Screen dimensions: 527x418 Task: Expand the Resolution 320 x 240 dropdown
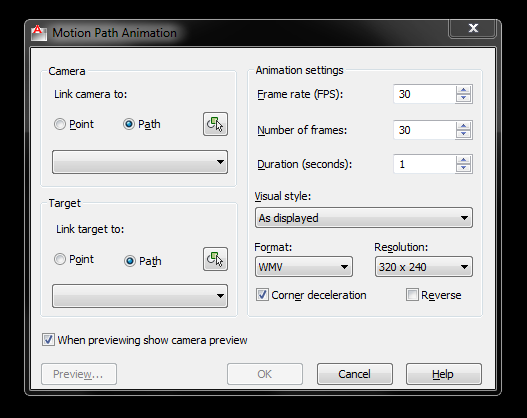(424, 267)
